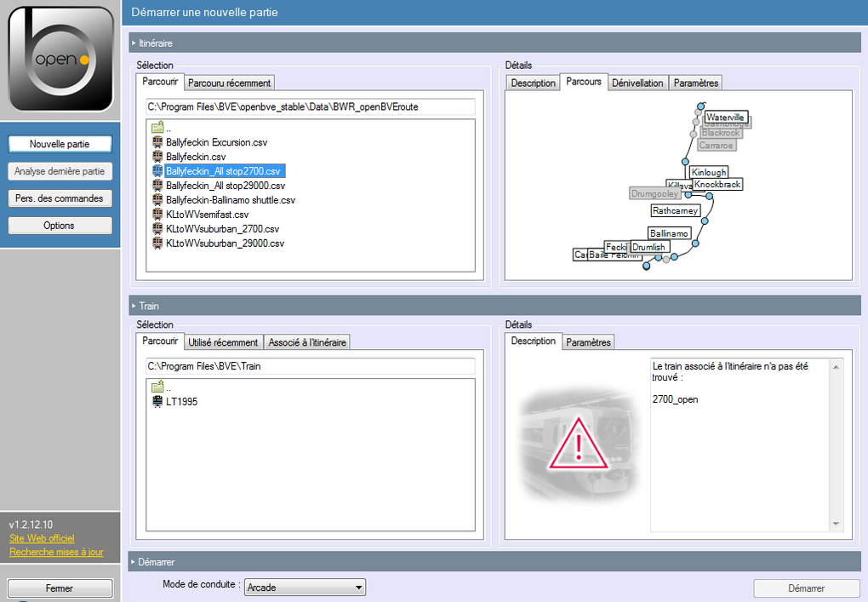Select Ballyfeckin_All stop2700.csv route

(x=225, y=171)
